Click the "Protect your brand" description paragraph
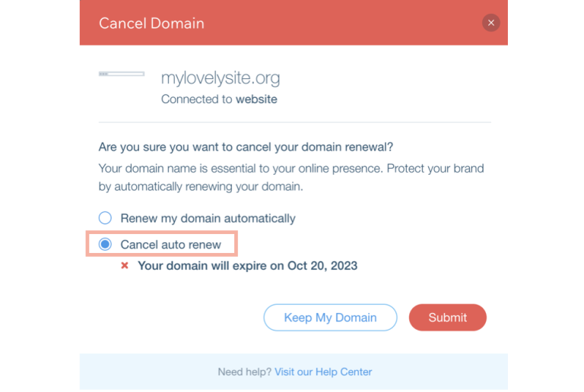The image size is (584, 392). (x=291, y=176)
